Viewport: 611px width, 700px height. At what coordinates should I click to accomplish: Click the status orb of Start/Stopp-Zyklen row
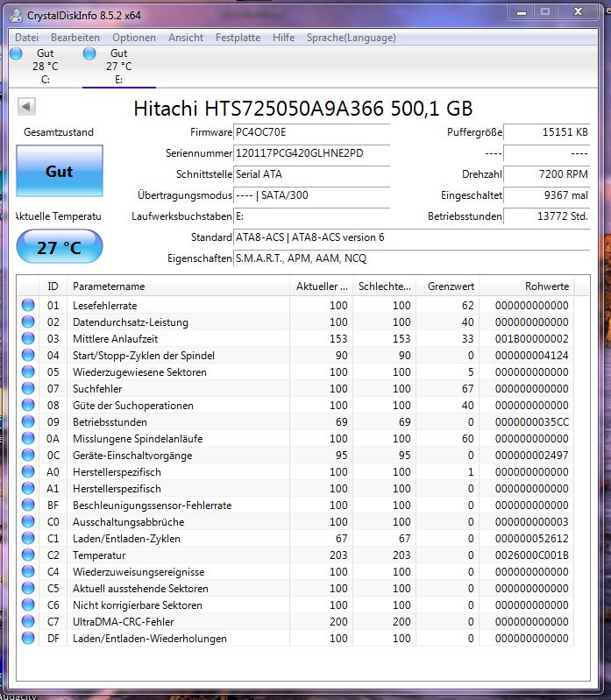(28, 356)
